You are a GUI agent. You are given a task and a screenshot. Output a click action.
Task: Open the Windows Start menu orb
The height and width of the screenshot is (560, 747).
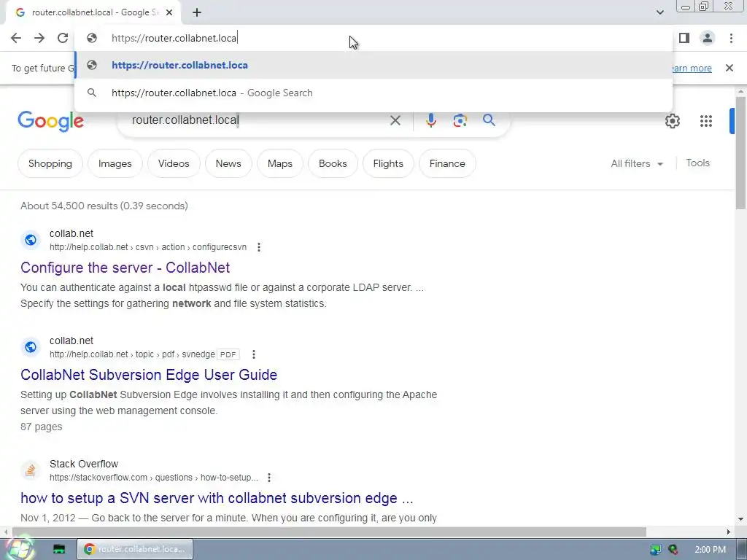coord(20,548)
